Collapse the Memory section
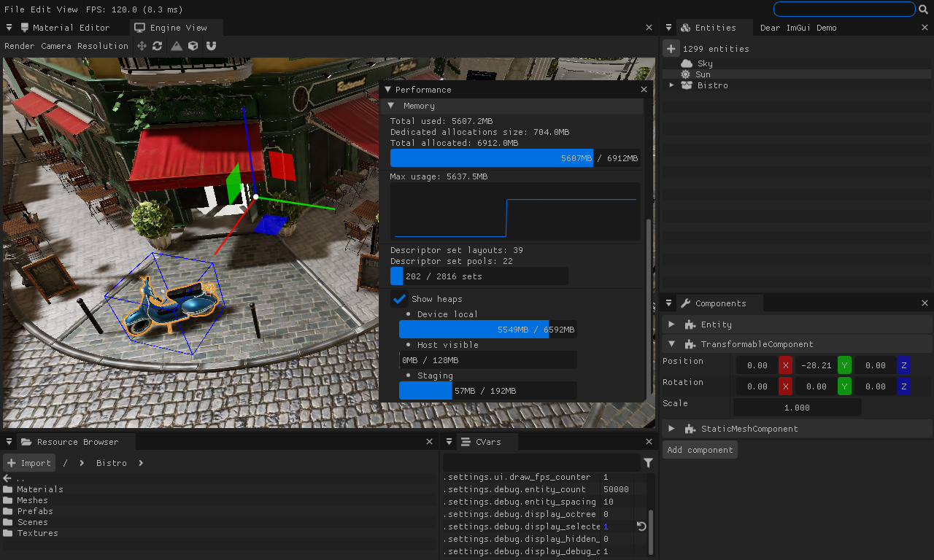Screen dimensions: 934x560 [x=390, y=106]
